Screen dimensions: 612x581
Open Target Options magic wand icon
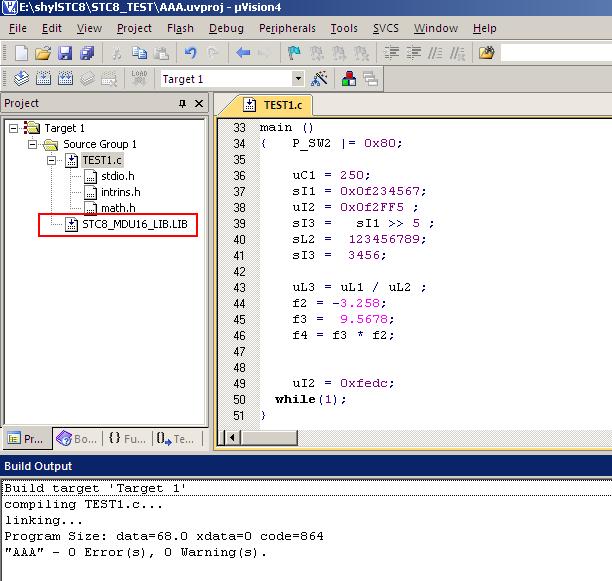pos(319,79)
